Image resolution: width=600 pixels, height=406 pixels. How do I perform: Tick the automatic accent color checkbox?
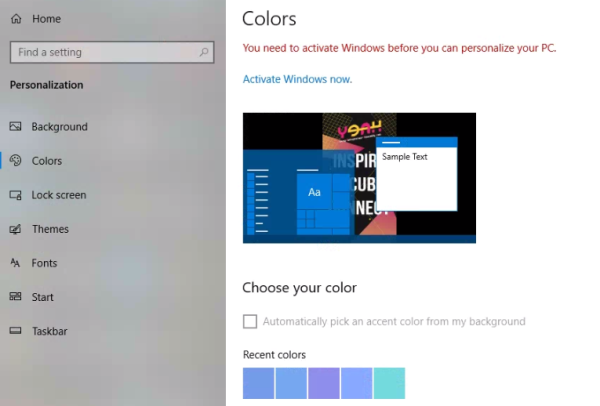tap(250, 321)
